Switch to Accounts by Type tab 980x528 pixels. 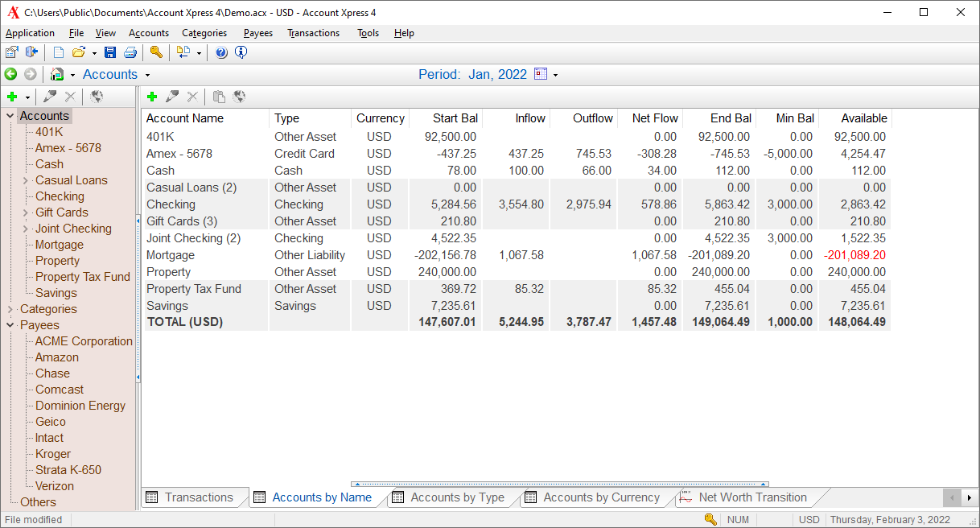pos(457,497)
